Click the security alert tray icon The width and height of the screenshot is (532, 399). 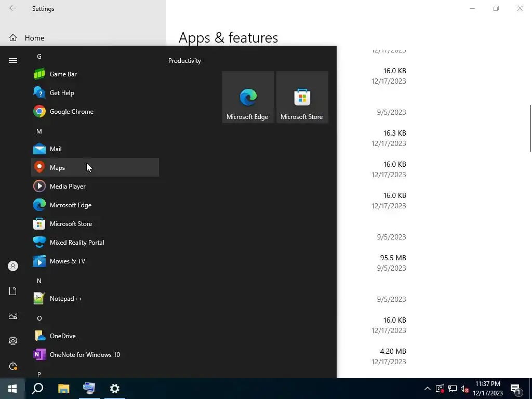click(x=440, y=389)
